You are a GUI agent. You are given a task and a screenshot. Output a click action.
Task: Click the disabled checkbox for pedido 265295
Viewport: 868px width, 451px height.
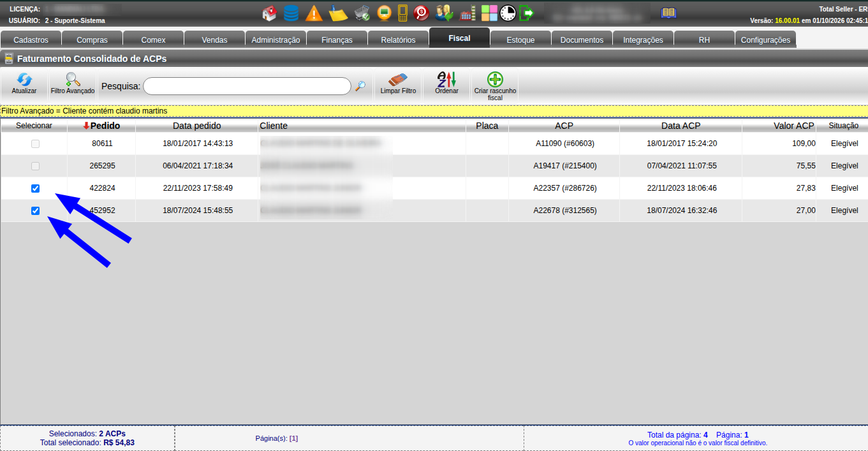(36, 166)
